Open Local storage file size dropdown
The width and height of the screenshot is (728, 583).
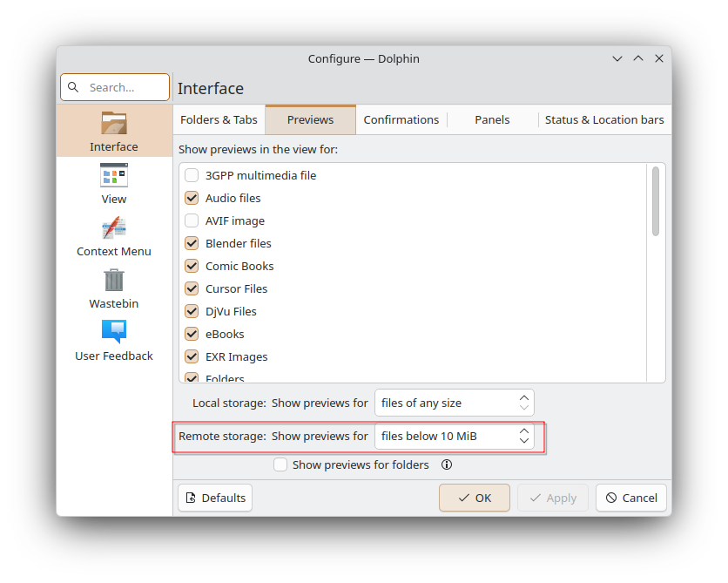point(454,403)
